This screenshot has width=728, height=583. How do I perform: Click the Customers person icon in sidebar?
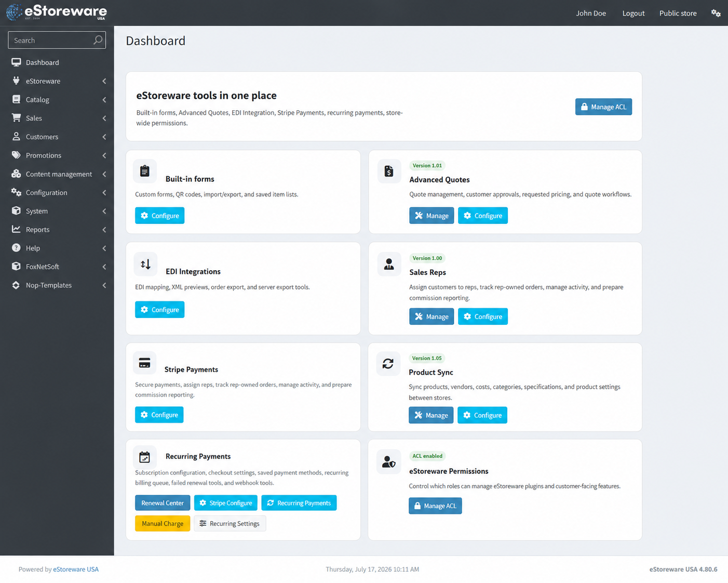click(x=16, y=137)
